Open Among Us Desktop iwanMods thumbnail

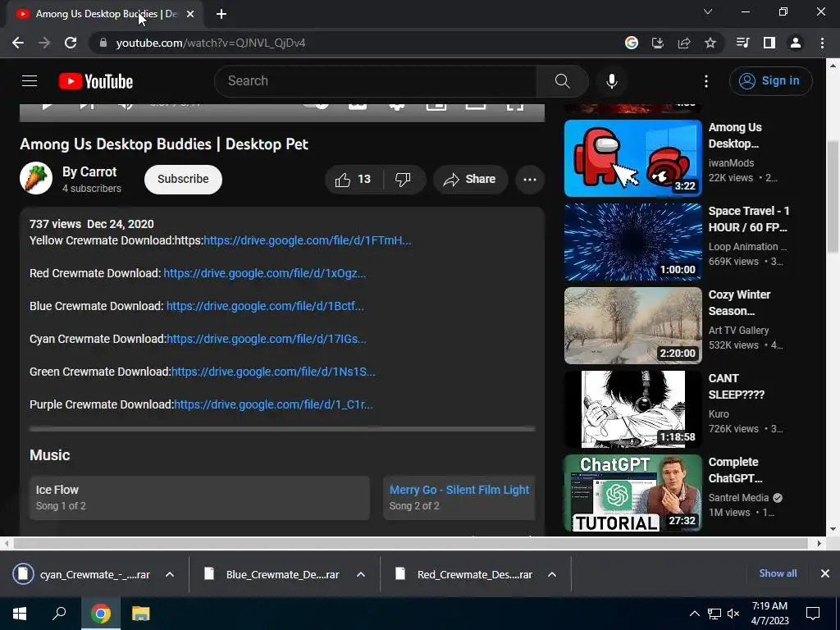point(632,158)
